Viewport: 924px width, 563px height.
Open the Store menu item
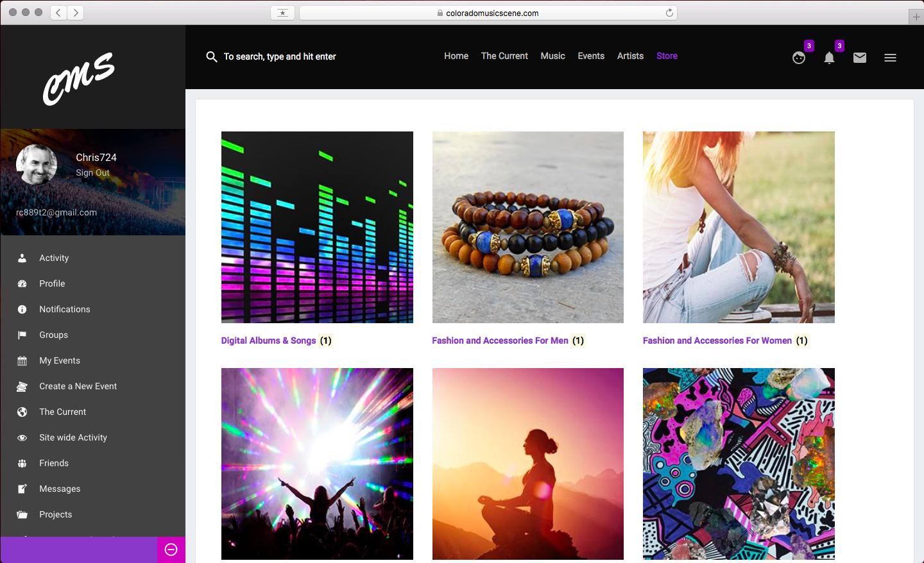(x=667, y=56)
